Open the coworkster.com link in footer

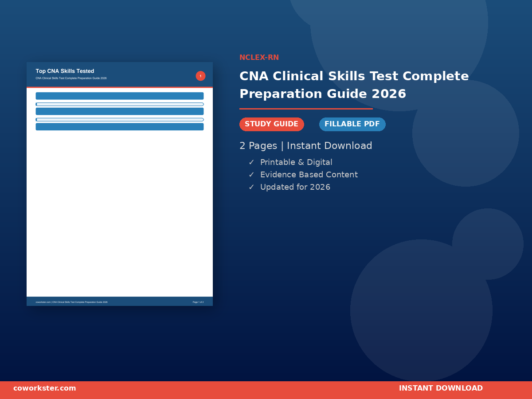[x=45, y=388]
